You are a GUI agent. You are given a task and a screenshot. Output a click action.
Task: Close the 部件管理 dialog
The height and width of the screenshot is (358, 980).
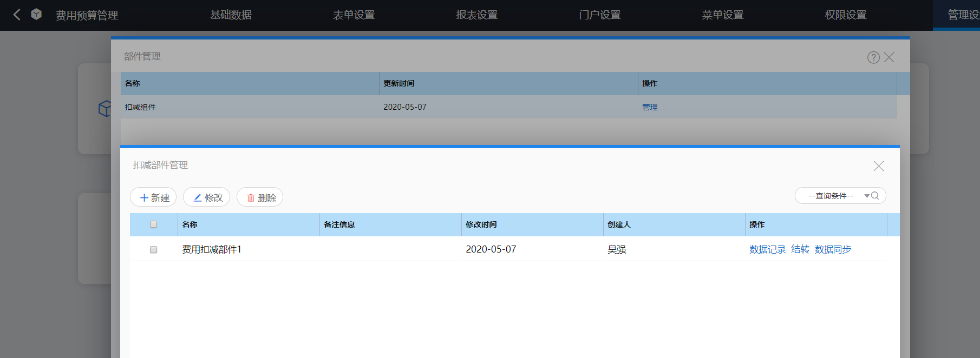pyautogui.click(x=889, y=57)
